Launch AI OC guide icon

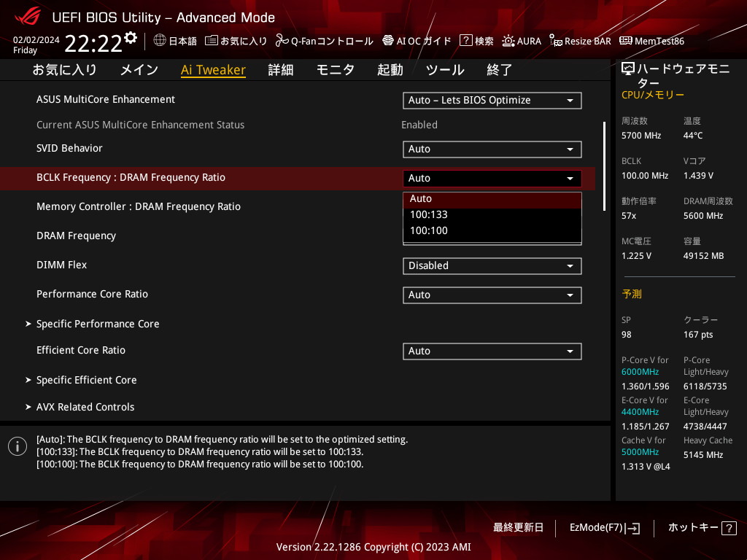388,41
